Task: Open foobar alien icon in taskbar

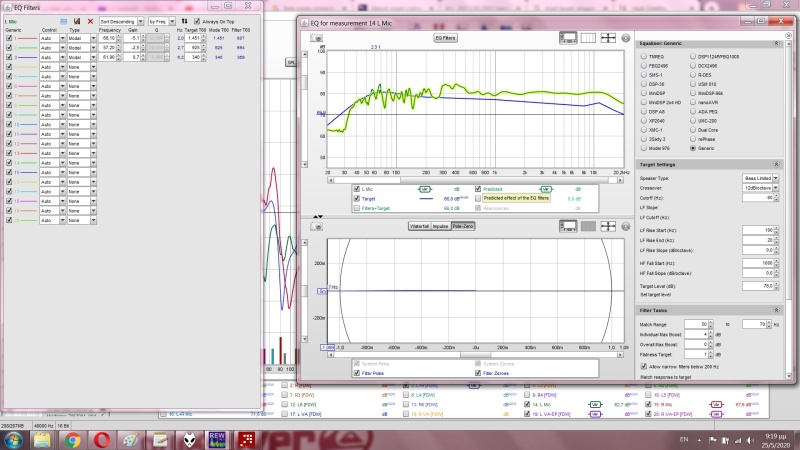Action: click(x=189, y=440)
